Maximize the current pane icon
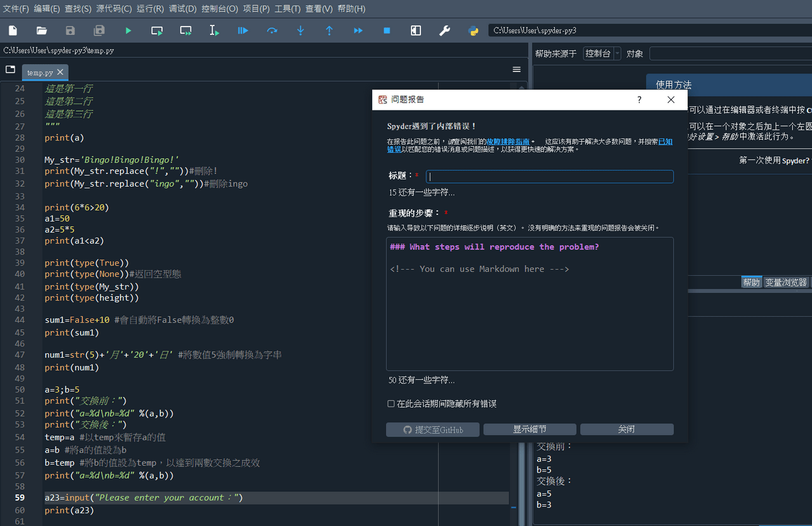 pos(416,30)
